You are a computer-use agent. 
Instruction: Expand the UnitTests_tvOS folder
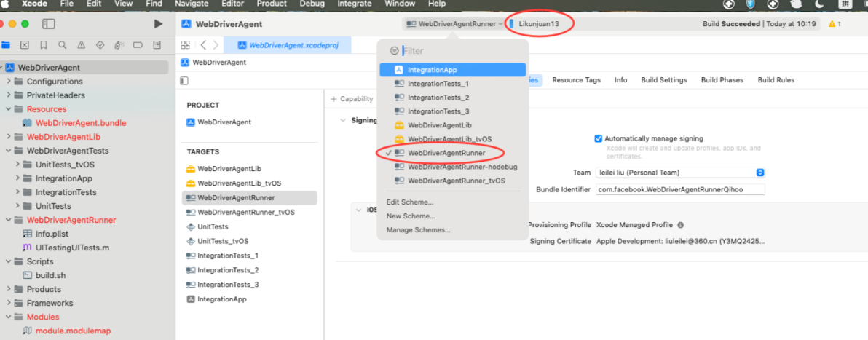click(17, 165)
